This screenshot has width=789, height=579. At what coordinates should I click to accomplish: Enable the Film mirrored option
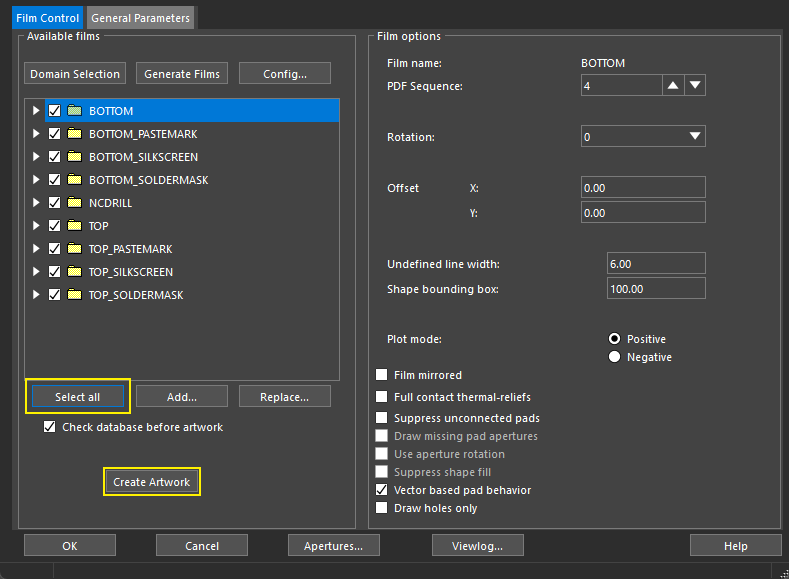382,375
